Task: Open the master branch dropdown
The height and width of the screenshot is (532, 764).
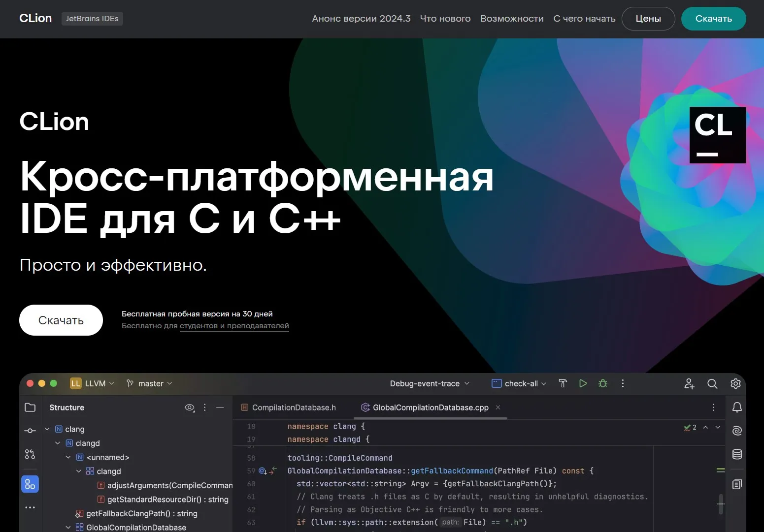Action: pos(149,383)
